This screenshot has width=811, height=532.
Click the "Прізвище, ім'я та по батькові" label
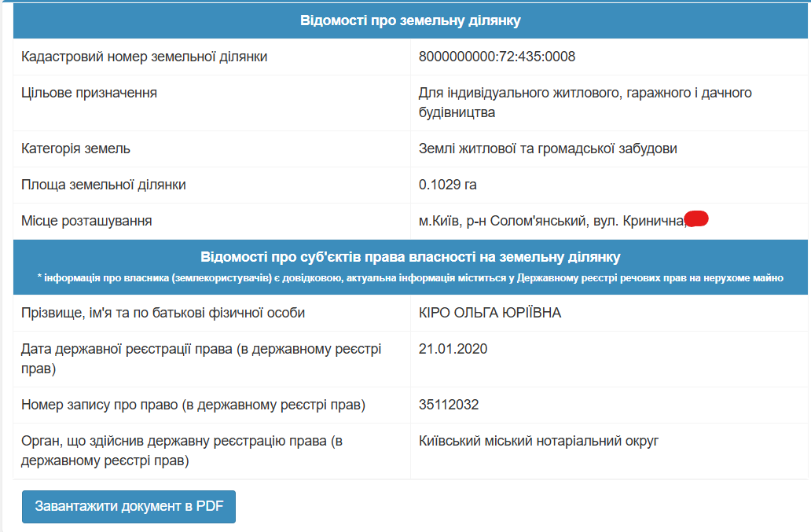click(163, 313)
